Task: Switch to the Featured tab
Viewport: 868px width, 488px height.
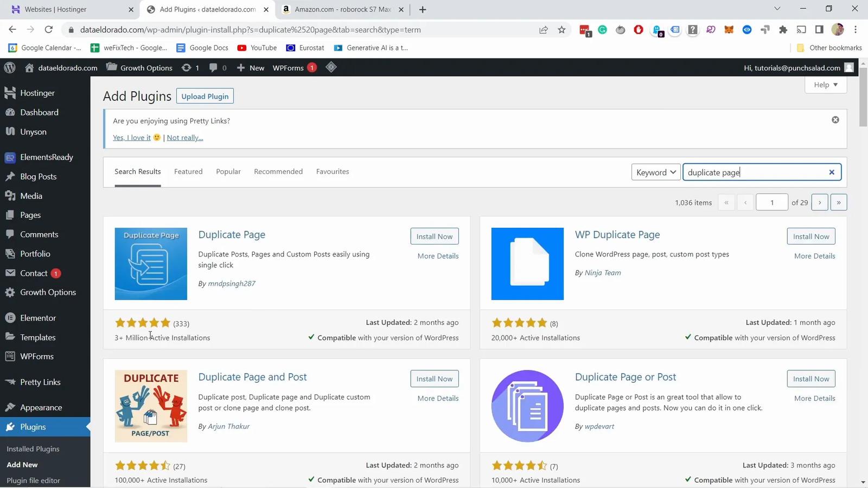Action: (x=188, y=172)
